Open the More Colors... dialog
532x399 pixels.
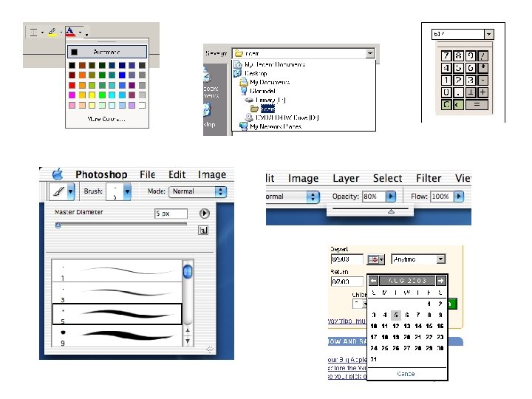click(x=106, y=119)
